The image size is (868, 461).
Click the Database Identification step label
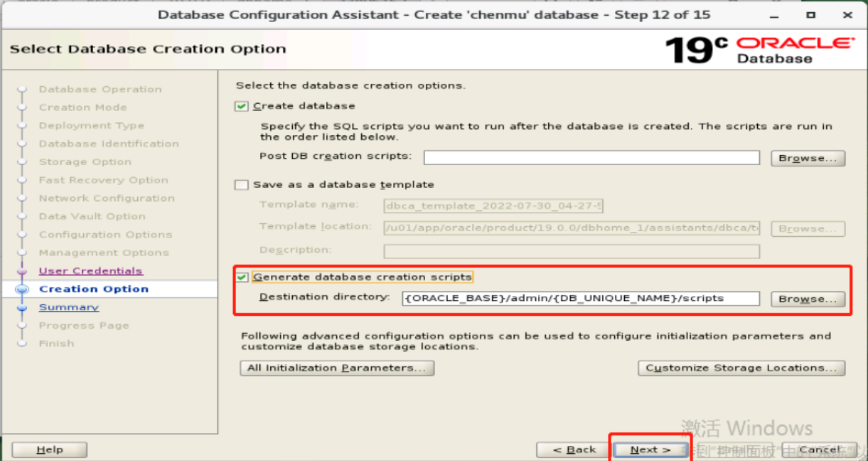point(109,144)
